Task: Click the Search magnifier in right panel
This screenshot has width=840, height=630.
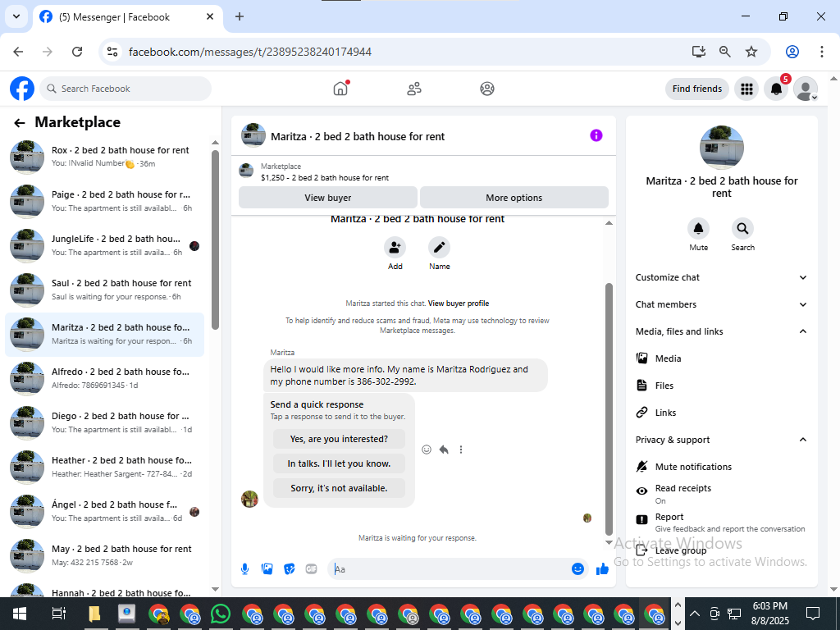Action: (x=742, y=229)
